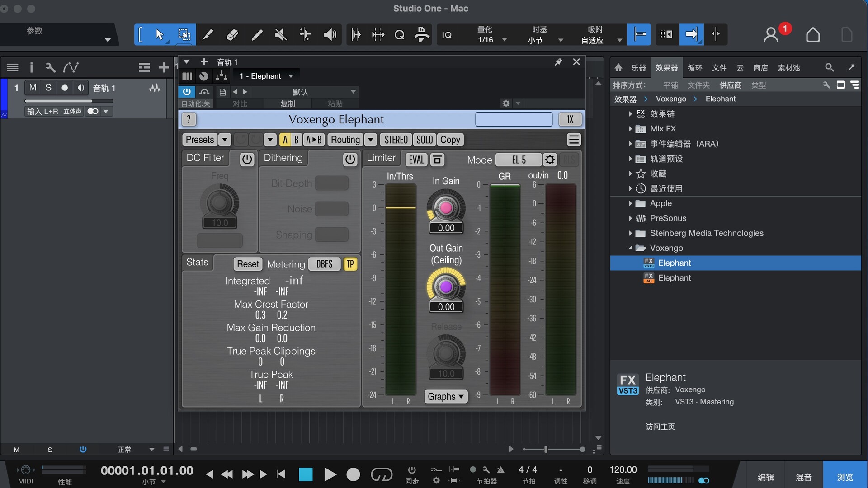Click the Record button in transport
The height and width of the screenshot is (488, 868).
[353, 474]
